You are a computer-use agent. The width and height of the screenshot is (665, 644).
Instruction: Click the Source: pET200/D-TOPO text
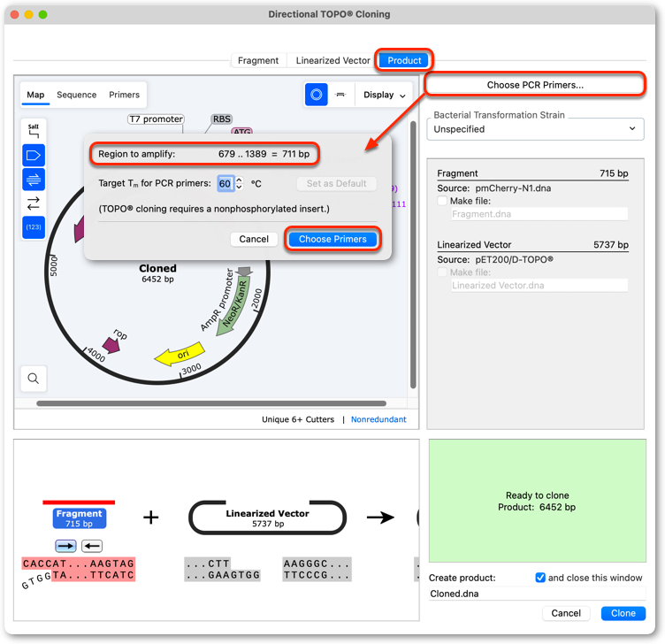pyautogui.click(x=495, y=259)
